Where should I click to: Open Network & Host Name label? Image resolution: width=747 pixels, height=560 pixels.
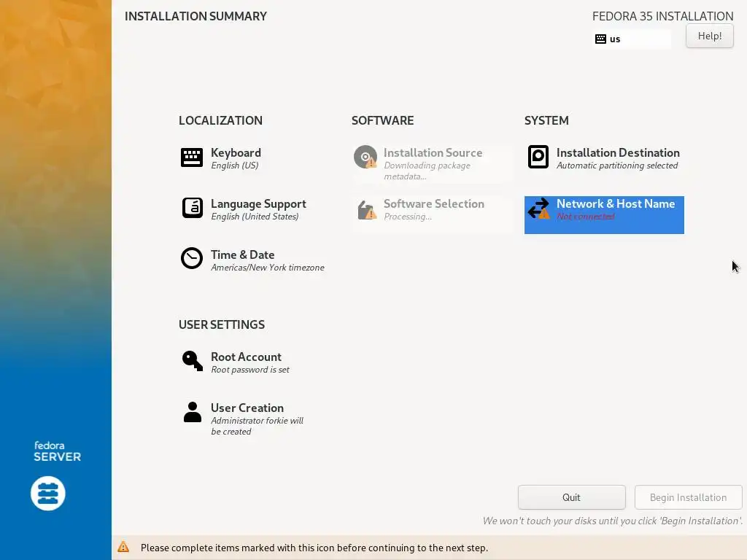616,204
